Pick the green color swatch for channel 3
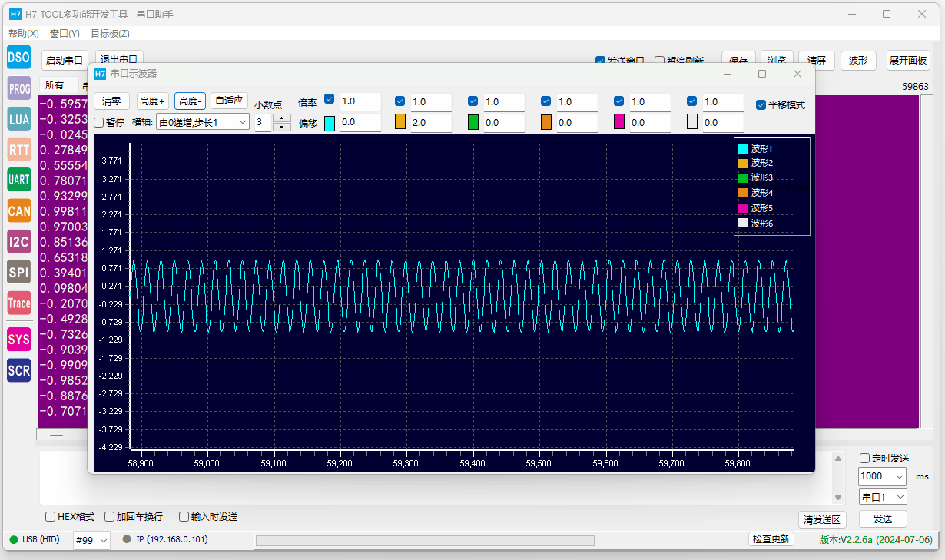Image resolution: width=945 pixels, height=560 pixels. pos(473,122)
